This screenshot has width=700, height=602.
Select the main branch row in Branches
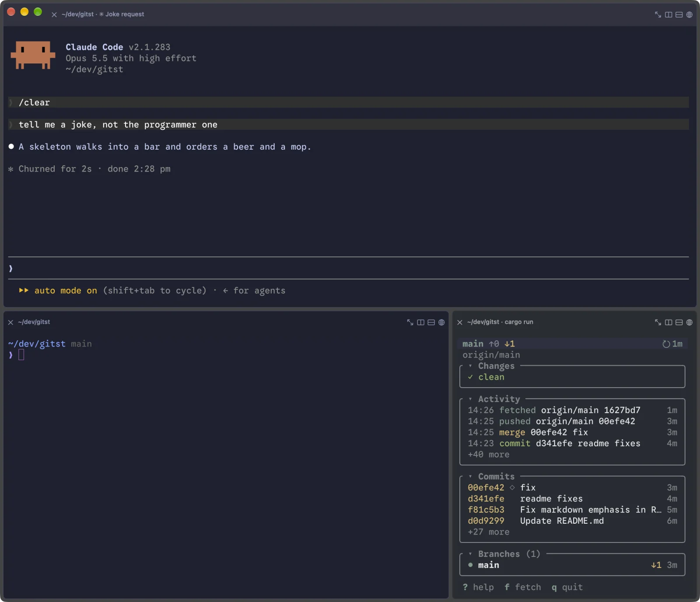[572, 565]
